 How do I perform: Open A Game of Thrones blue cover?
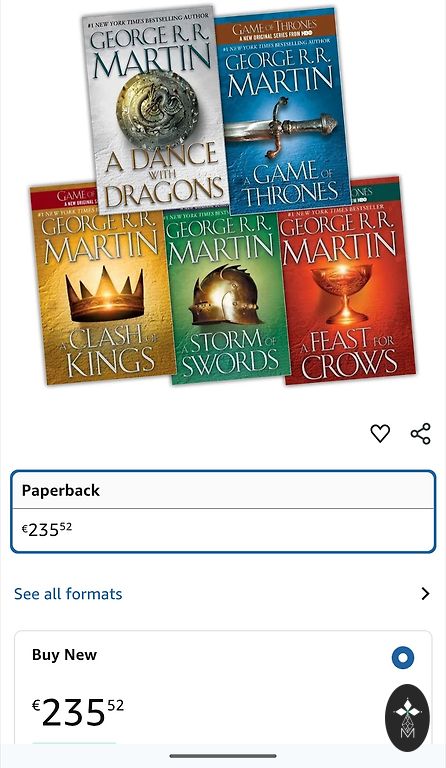tap(285, 112)
